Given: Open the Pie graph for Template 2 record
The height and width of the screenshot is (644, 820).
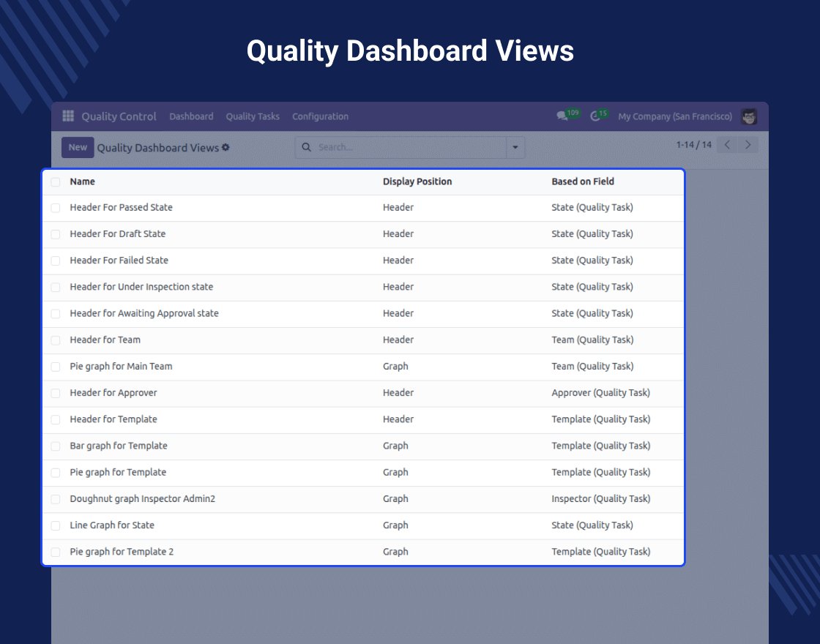Looking at the screenshot, I should tap(122, 552).
